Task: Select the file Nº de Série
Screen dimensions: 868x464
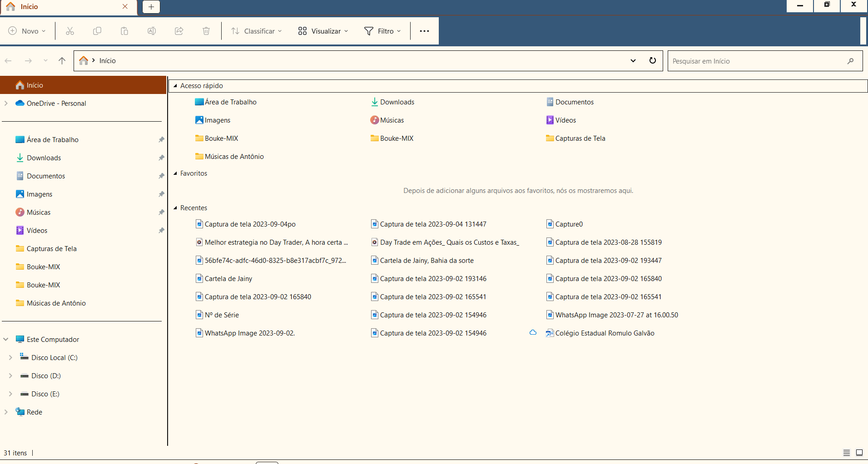Action: (217, 315)
